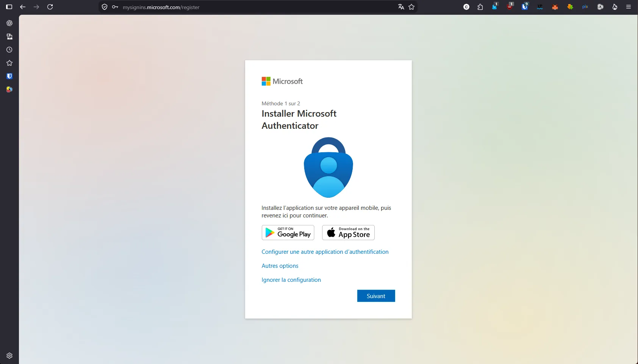The height and width of the screenshot is (364, 638).
Task: Show bookmarks in the sidebar
Action: [9, 63]
